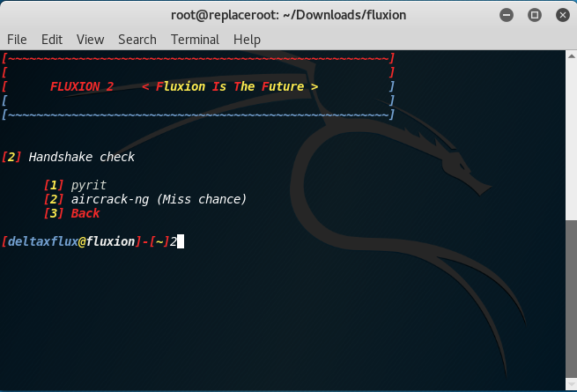
Task: Click the '[1] pyrit' option line
Action: (75, 185)
